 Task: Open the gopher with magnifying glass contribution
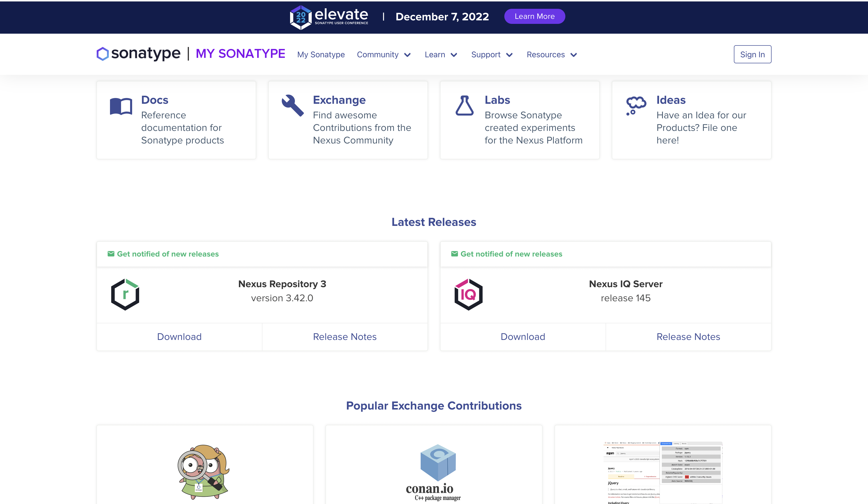203,472
